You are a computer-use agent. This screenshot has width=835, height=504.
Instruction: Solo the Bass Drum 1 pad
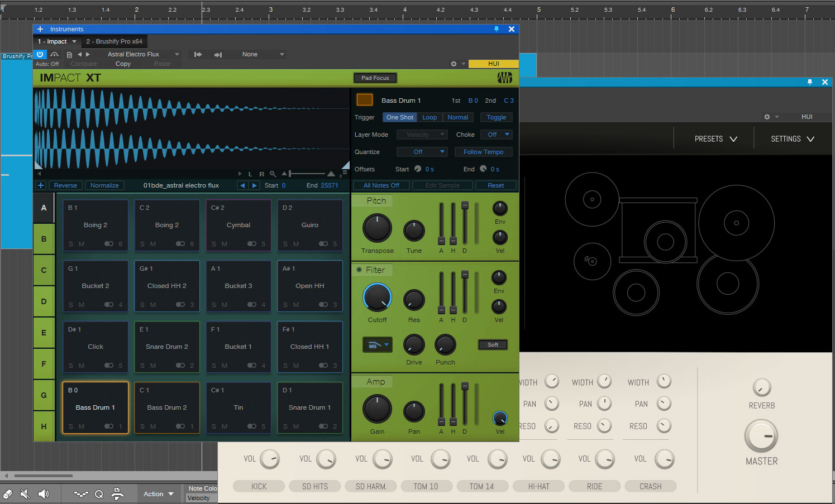point(71,426)
